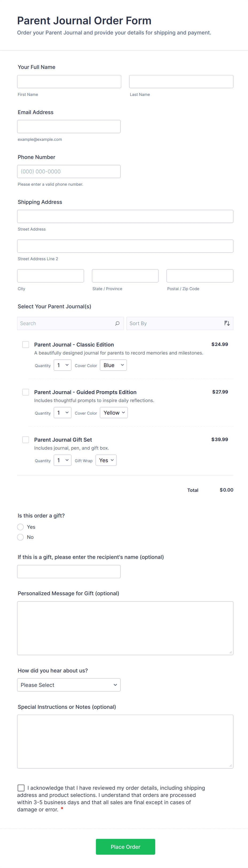Open Classic Edition Cover Color dropdown
The width and height of the screenshot is (248, 868).
click(113, 365)
